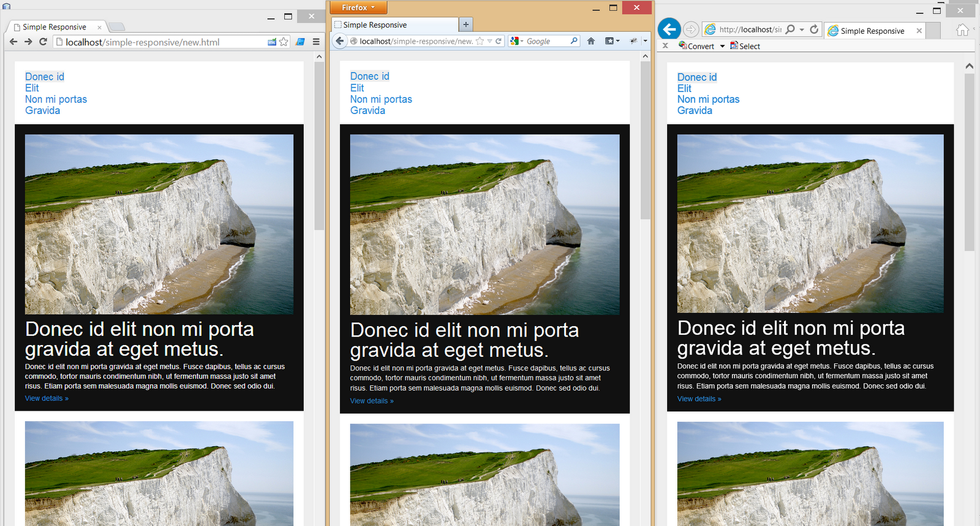Reload the page in Firefox

(x=499, y=41)
